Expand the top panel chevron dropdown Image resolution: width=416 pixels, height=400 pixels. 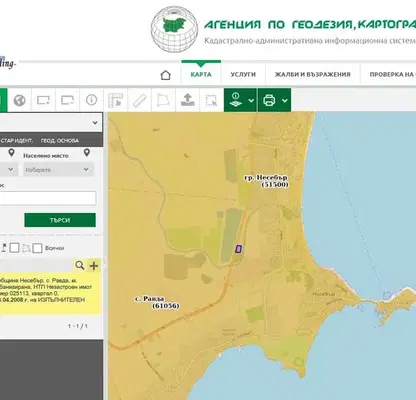pyautogui.click(x=95, y=123)
